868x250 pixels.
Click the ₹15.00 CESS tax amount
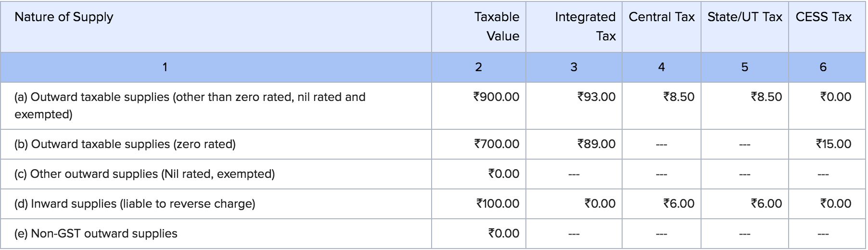(x=833, y=144)
